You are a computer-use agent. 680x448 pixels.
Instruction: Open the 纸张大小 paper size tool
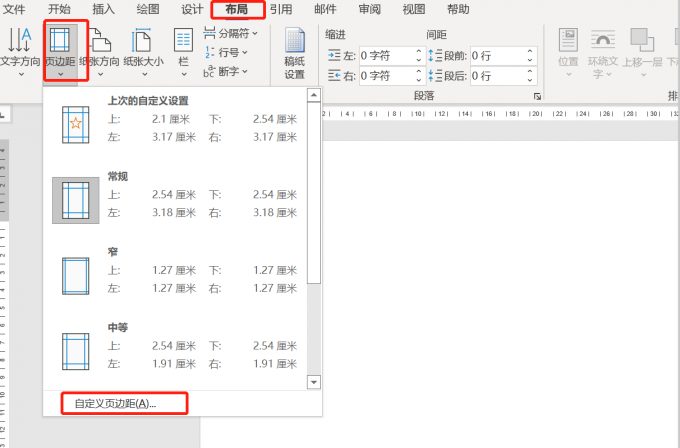coord(144,51)
